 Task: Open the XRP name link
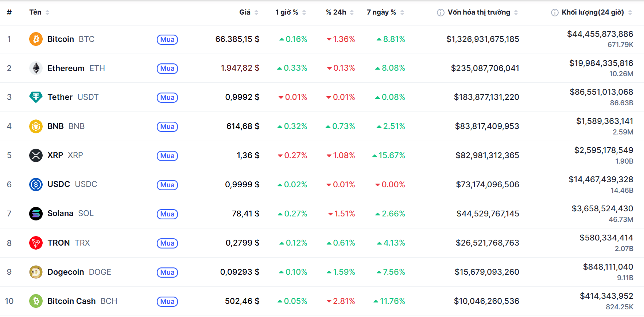(65, 155)
